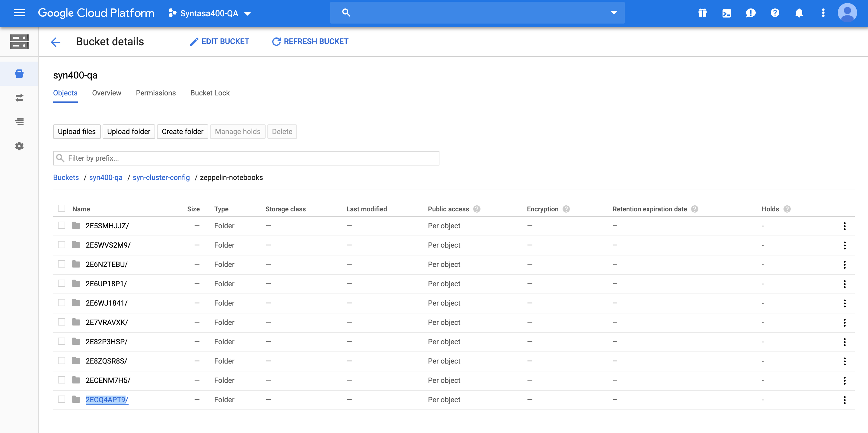The width and height of the screenshot is (868, 433).
Task: Expand the search bar dropdown arrow
Action: pyautogui.click(x=614, y=13)
